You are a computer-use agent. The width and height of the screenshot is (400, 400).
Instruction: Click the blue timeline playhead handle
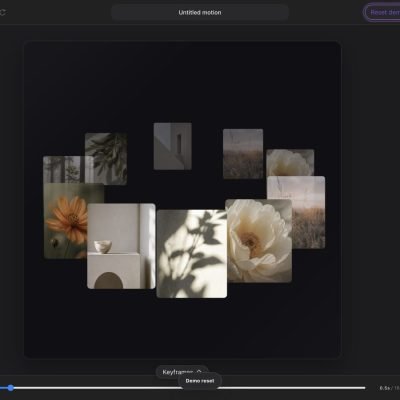click(x=11, y=388)
